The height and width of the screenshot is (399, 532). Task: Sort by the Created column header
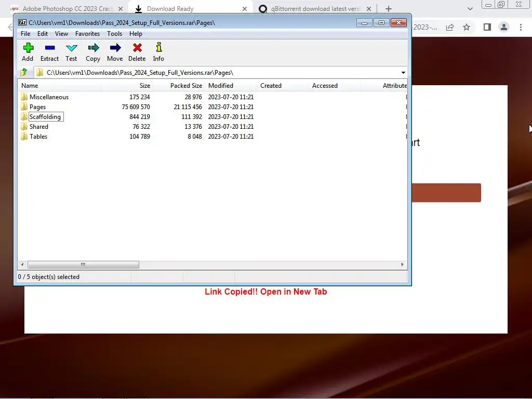283,86
